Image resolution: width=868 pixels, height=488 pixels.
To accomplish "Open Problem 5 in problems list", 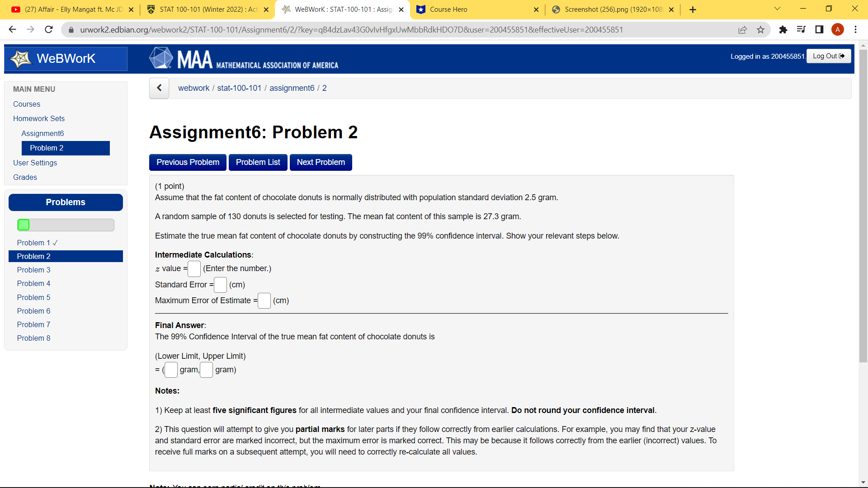I will point(33,297).
